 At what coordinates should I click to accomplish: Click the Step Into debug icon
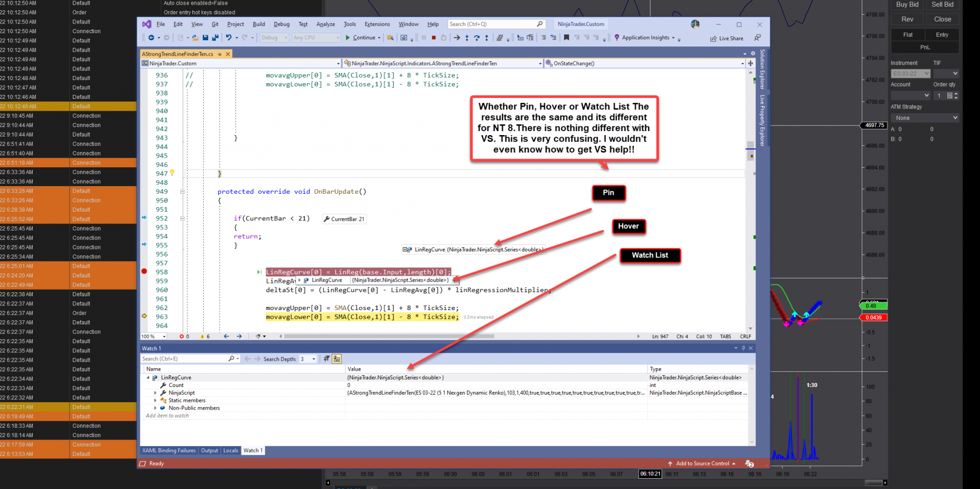pos(467,38)
